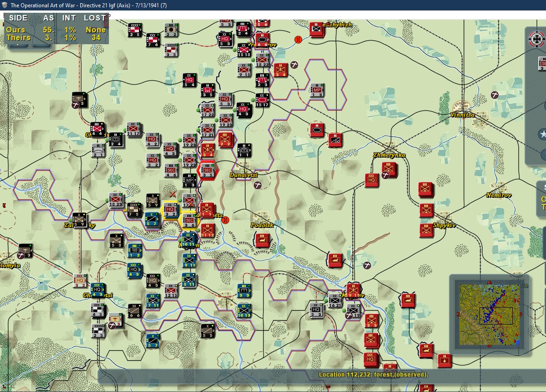546x392 pixels.
Task: Select the black 5-8 brigade counter
Action: (x=116, y=241)
